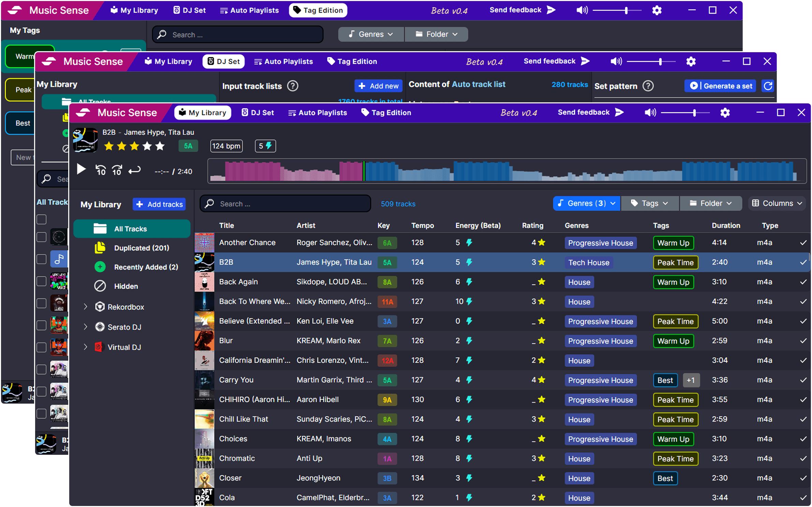Toggle the checkmark on the Cola row

(x=803, y=498)
